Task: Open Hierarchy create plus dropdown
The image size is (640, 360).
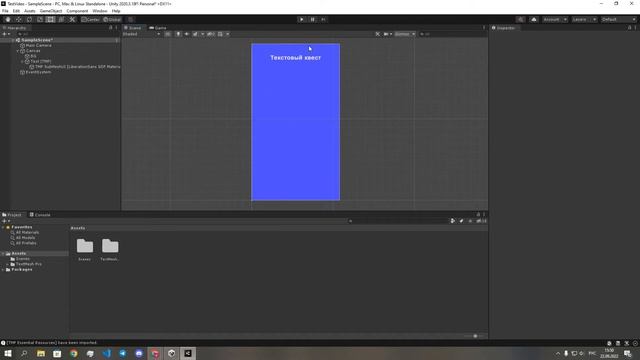Action: [x=6, y=34]
